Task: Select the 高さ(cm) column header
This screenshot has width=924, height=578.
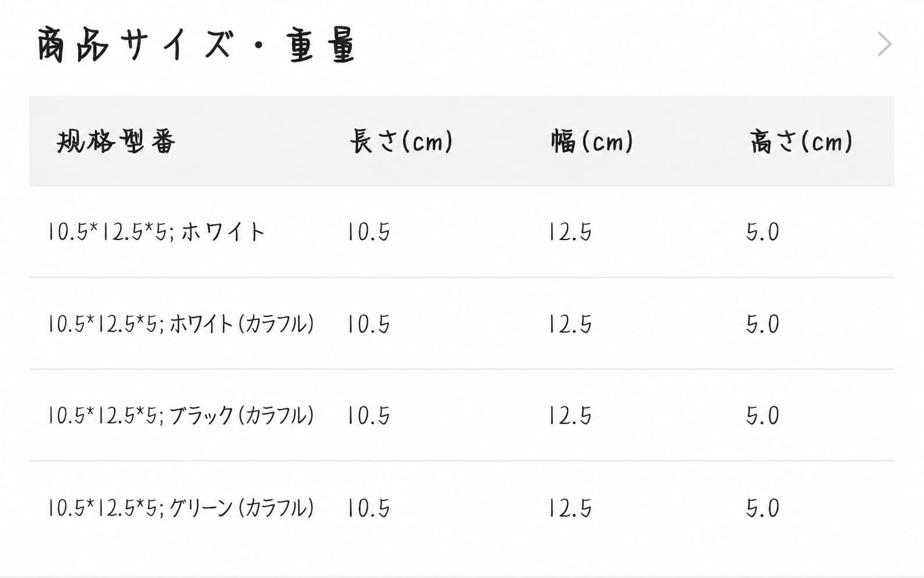Action: (801, 141)
